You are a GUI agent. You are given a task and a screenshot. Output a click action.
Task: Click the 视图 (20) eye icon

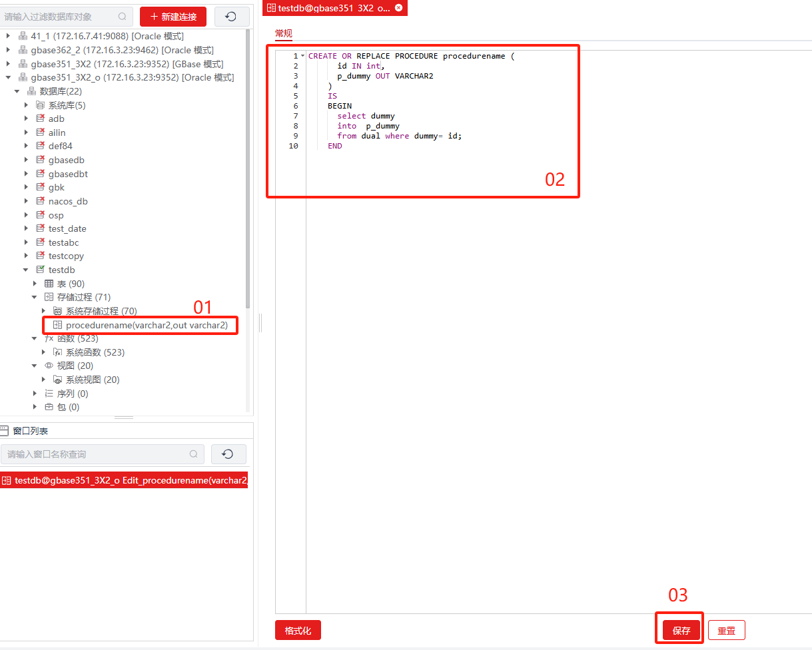(49, 366)
